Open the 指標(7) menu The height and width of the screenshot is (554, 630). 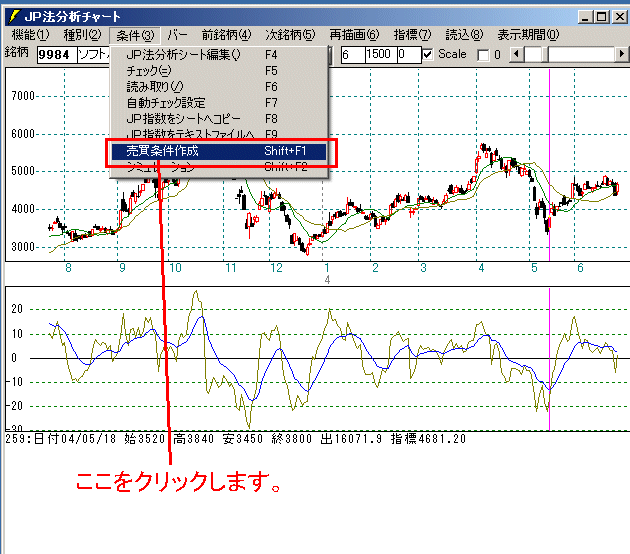click(412, 35)
